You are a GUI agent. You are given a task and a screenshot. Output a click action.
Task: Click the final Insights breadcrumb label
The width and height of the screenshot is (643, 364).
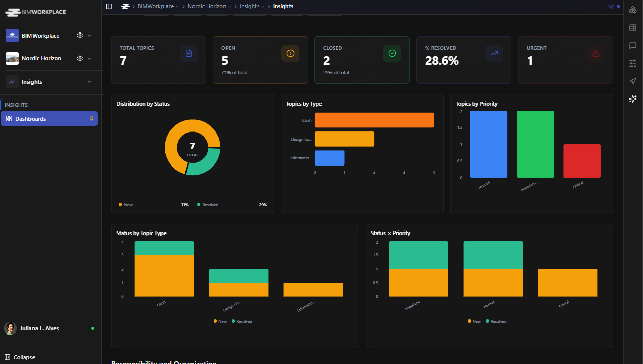point(283,6)
